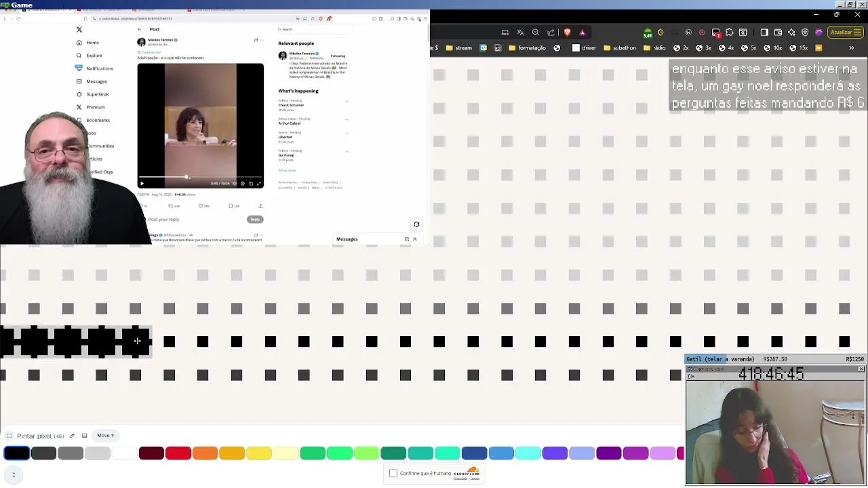Open the stream bookmarks folder
868x488 pixels.
[x=458, y=48]
